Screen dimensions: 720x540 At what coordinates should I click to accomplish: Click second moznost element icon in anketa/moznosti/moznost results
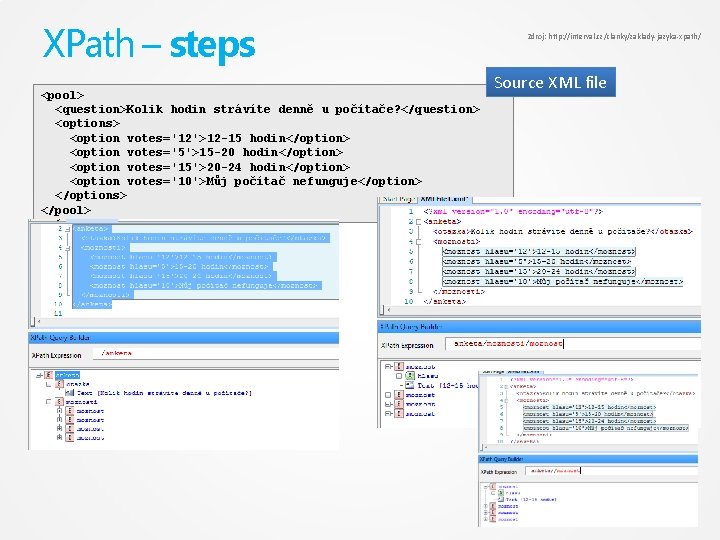pos(399,395)
